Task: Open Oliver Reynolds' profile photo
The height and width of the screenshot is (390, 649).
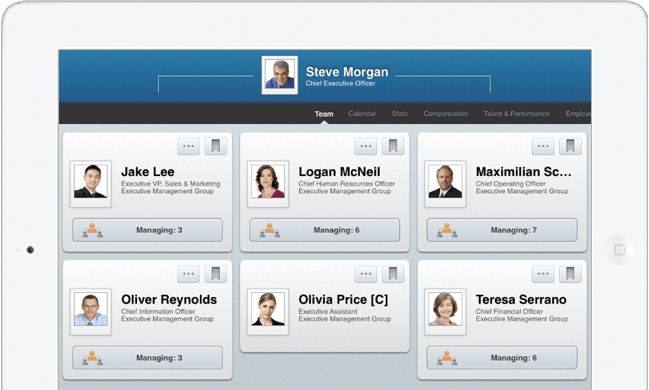Action: point(91,312)
